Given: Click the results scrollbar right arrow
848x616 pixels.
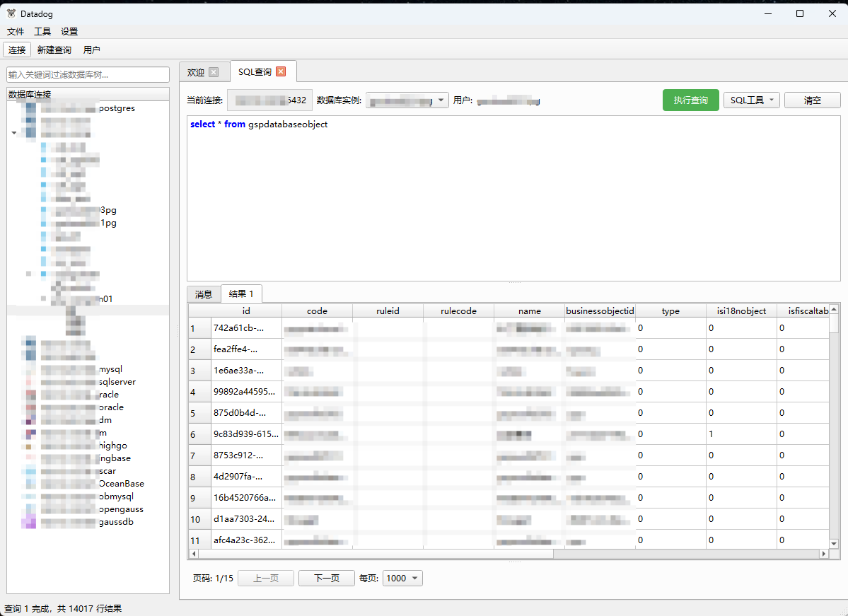Looking at the screenshot, I should [x=824, y=554].
